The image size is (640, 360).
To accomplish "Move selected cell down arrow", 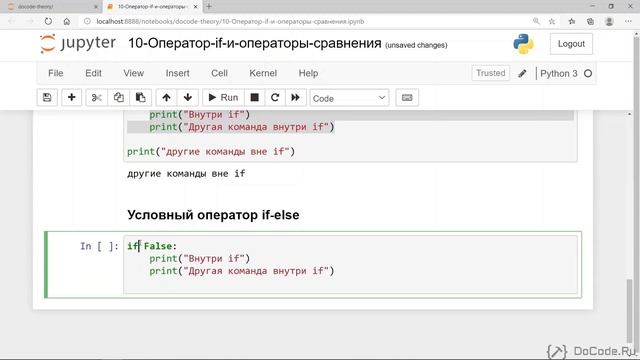I will 188,98.
